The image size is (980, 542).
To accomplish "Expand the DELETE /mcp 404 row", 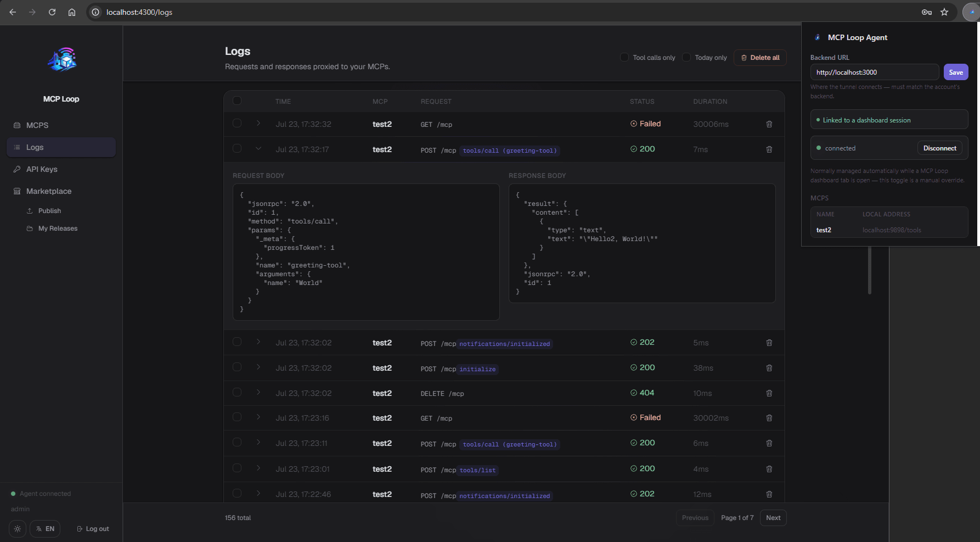I will click(258, 392).
